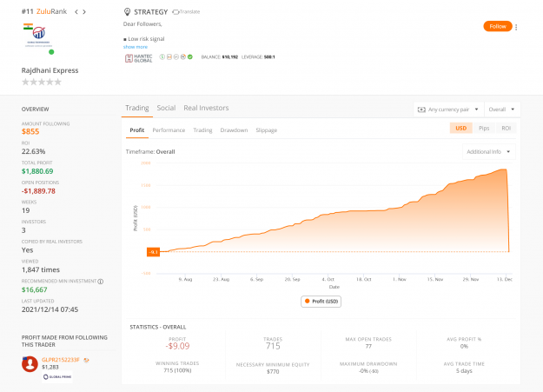Viewport: 543px width, 392px height.
Task: Open the Any currency pair dropdown
Action: [x=448, y=110]
